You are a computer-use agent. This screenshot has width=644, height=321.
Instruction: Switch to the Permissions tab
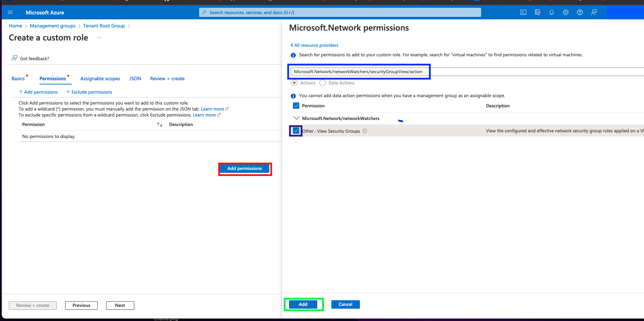pyautogui.click(x=53, y=78)
